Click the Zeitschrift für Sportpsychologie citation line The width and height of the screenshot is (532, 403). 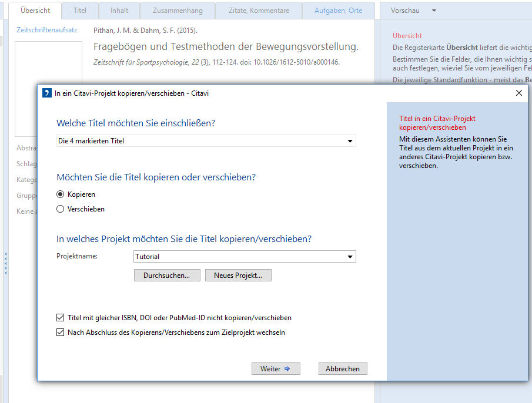[x=216, y=62]
